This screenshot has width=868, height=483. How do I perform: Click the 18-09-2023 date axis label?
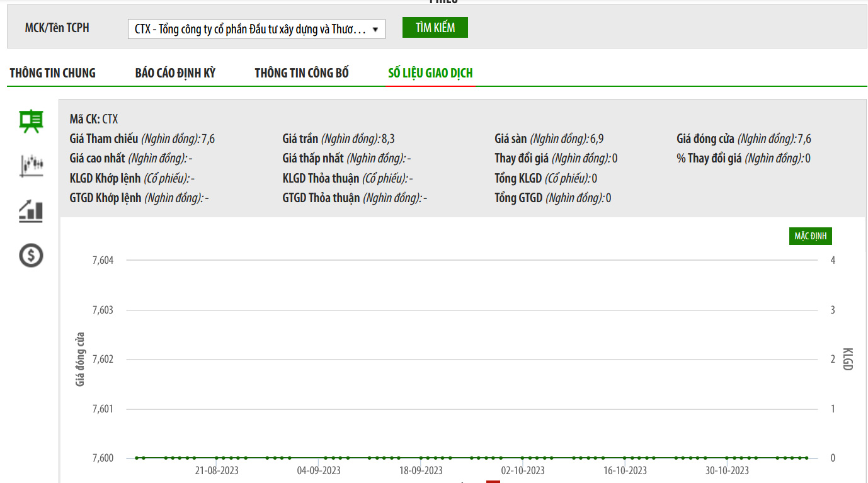(x=421, y=470)
